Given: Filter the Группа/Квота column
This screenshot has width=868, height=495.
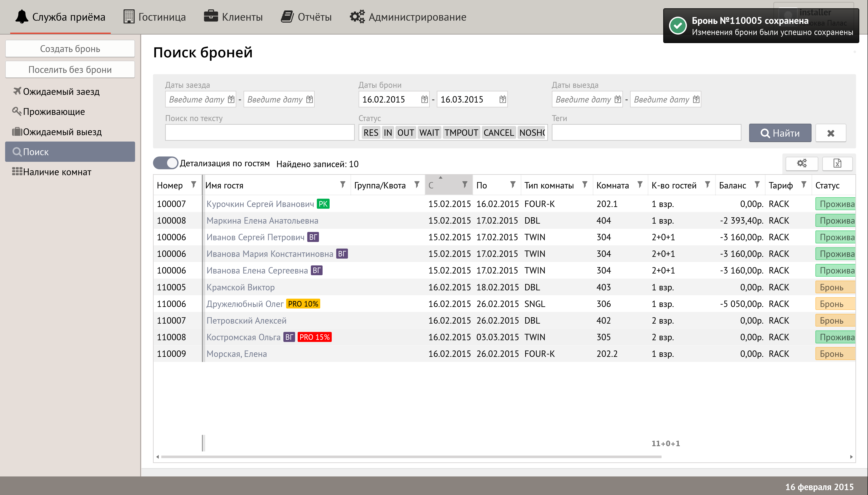Looking at the screenshot, I should pyautogui.click(x=417, y=185).
